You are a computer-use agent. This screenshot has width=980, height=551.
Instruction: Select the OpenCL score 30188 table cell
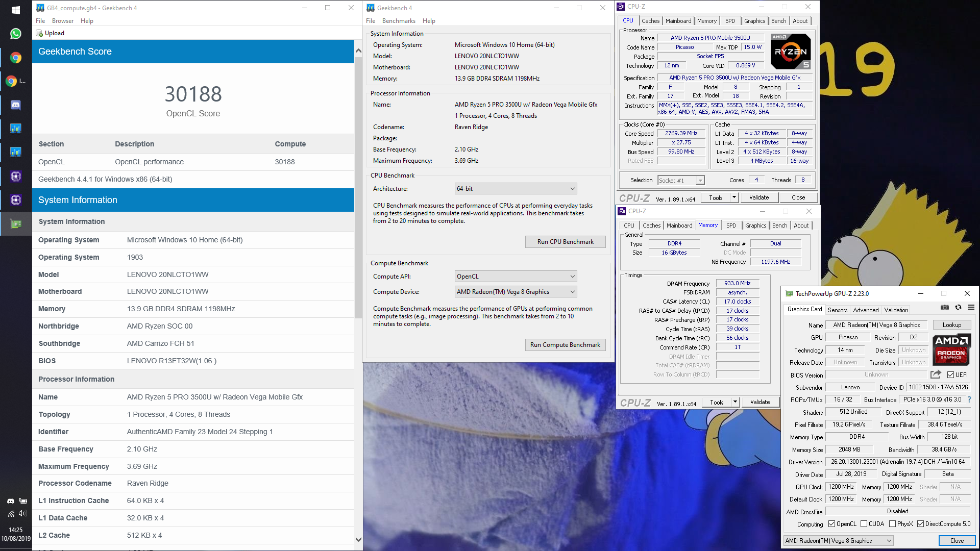coord(285,162)
